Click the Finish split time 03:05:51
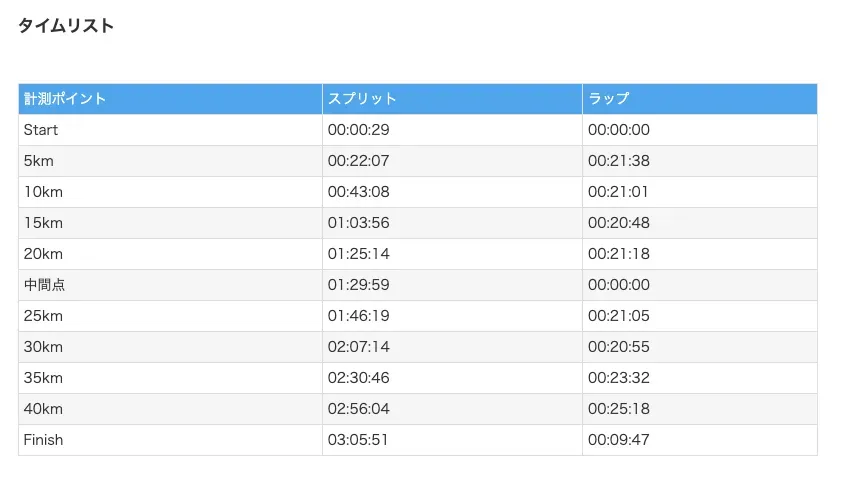Image resolution: width=858 pixels, height=480 pixels. 358,440
